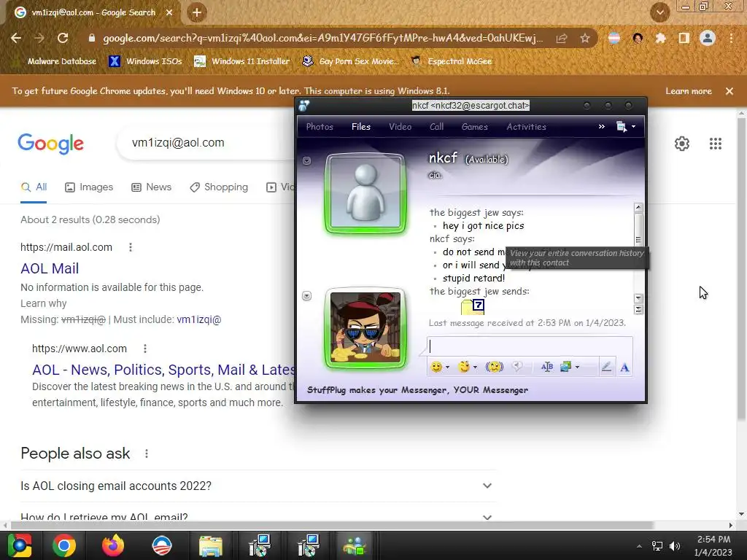Open the Photos tab in Messenger
The height and width of the screenshot is (560, 747).
click(320, 127)
